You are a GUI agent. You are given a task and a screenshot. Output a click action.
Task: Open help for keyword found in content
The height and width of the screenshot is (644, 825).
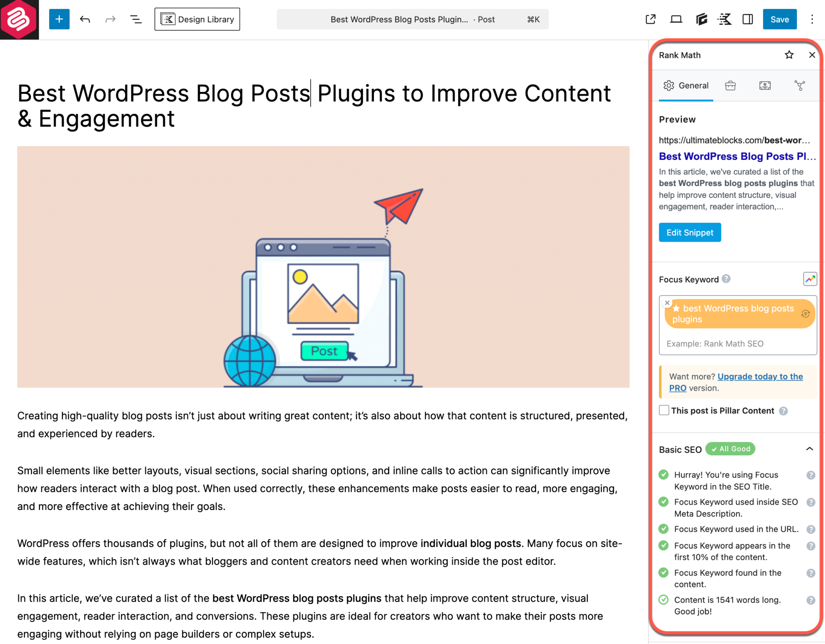coord(811,573)
